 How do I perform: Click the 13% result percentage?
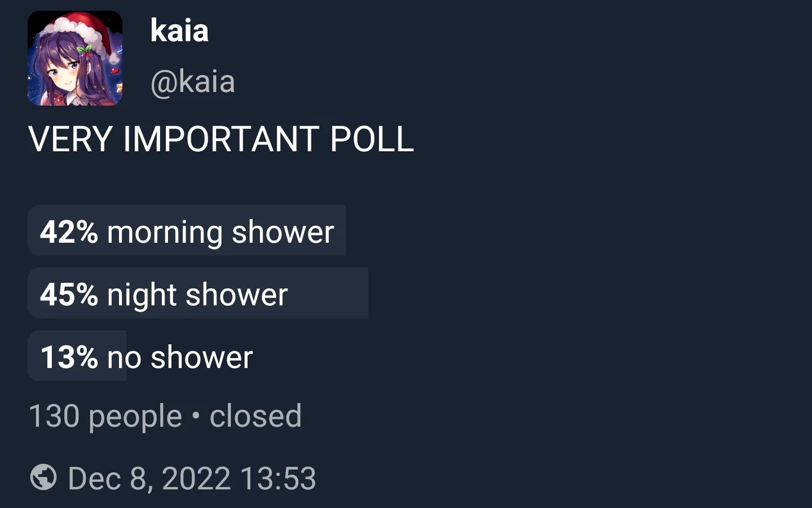tap(69, 357)
